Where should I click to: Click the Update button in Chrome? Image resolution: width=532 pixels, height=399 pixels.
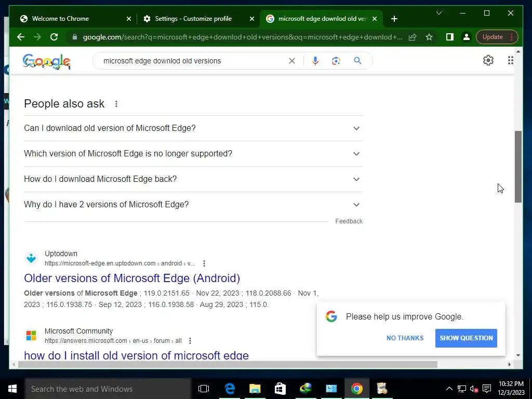(x=497, y=37)
